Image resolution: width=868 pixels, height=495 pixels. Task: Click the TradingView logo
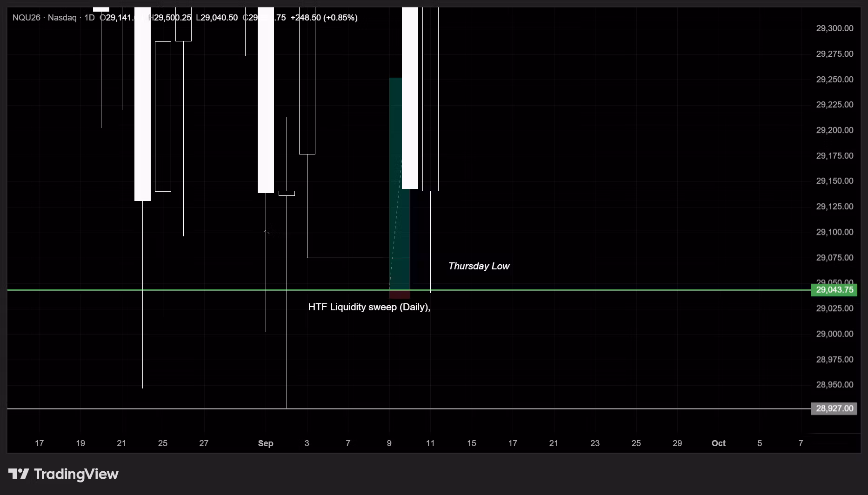pyautogui.click(x=63, y=474)
